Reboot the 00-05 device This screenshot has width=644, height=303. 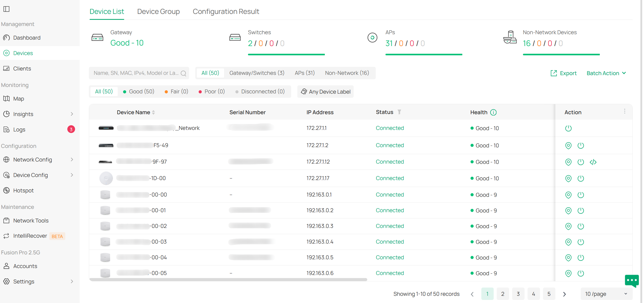coord(581,273)
